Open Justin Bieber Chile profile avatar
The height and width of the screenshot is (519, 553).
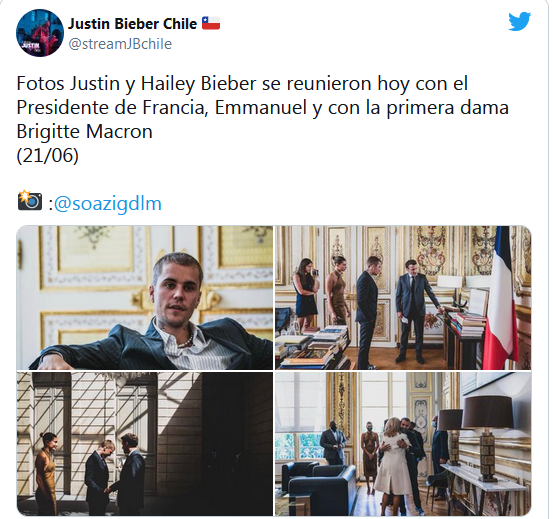pyautogui.click(x=40, y=33)
